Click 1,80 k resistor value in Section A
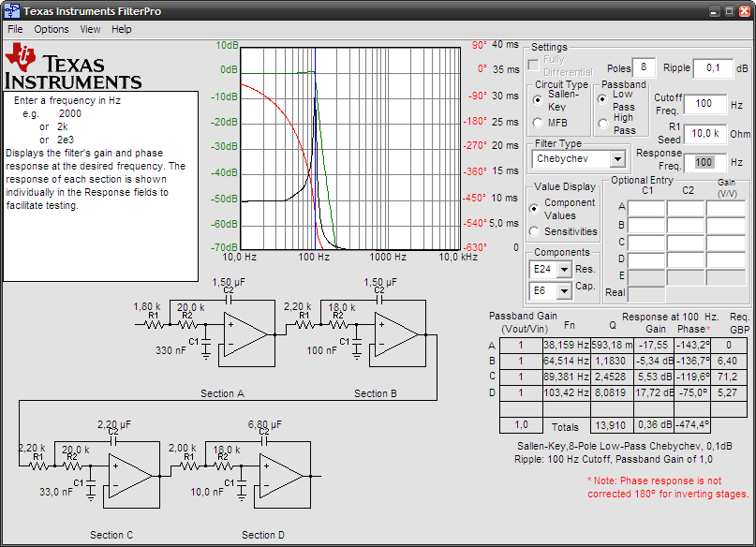Viewport: 756px width, 547px height. (146, 307)
